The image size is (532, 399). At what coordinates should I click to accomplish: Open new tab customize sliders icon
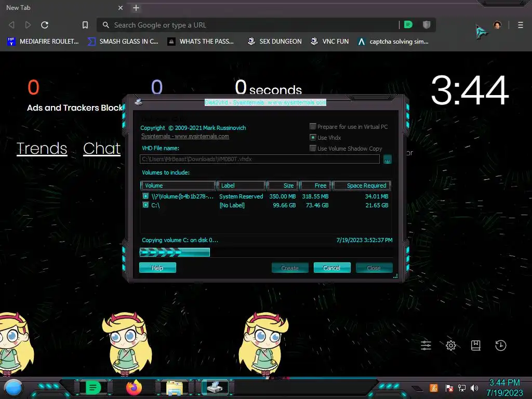coord(426,345)
